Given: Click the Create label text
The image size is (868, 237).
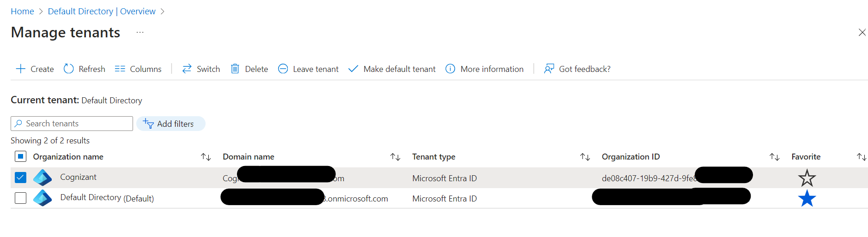Looking at the screenshot, I should (x=42, y=69).
